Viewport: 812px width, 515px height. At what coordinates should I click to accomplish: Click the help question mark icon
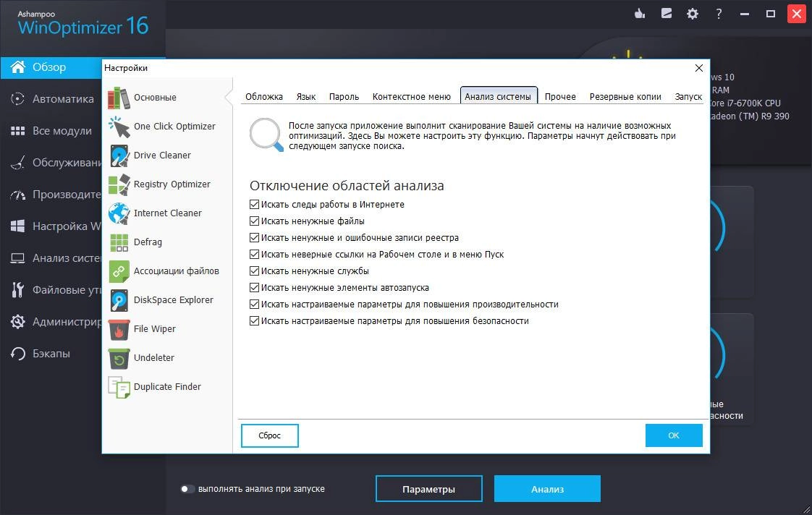tap(719, 14)
